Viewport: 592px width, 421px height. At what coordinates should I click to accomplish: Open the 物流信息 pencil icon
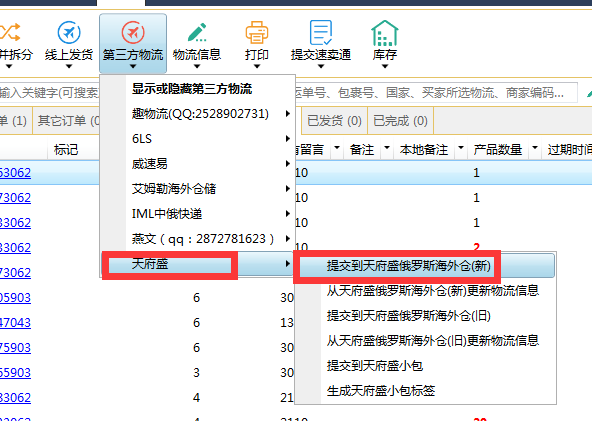click(x=197, y=32)
